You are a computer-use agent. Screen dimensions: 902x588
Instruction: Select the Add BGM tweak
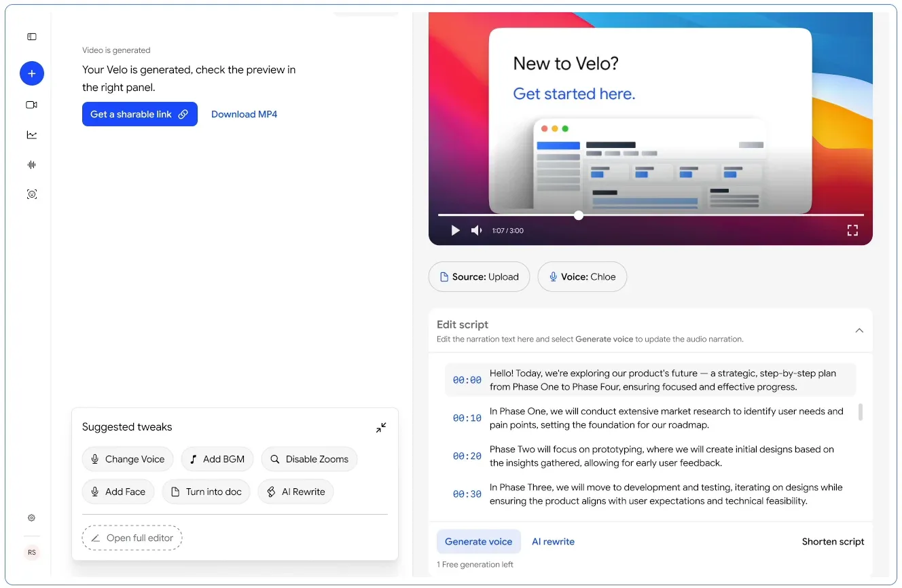click(x=217, y=459)
